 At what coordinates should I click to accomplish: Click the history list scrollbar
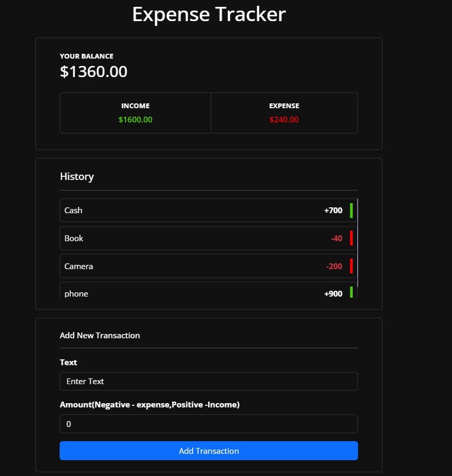[358, 243]
